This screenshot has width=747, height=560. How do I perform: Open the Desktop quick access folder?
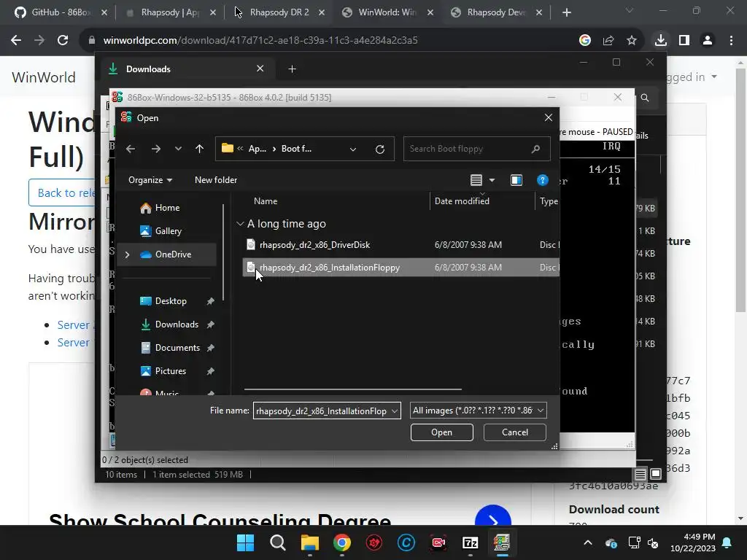(x=163, y=301)
